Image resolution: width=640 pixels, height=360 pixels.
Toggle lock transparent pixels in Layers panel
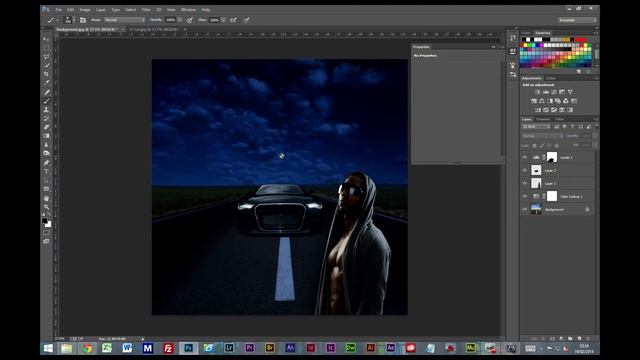[x=535, y=145]
